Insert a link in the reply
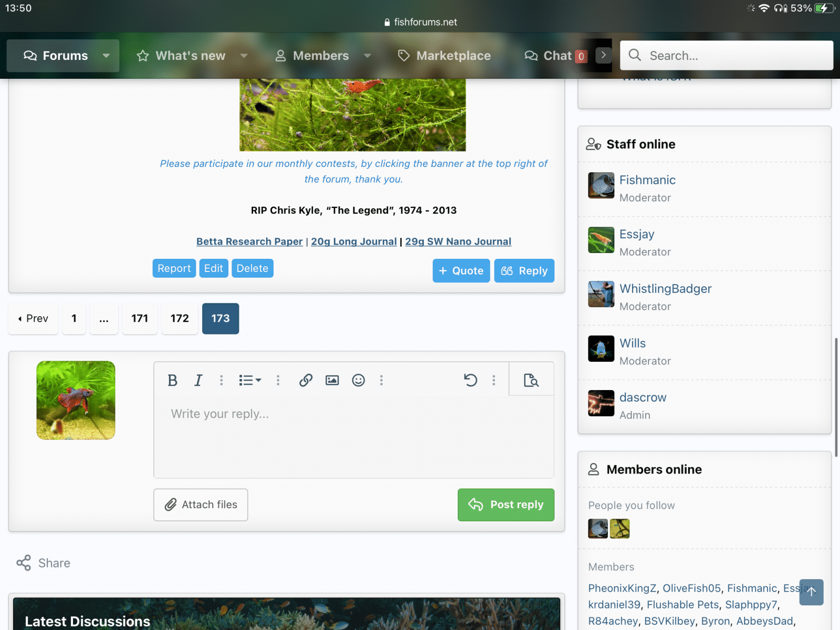The height and width of the screenshot is (630, 840). click(x=306, y=380)
